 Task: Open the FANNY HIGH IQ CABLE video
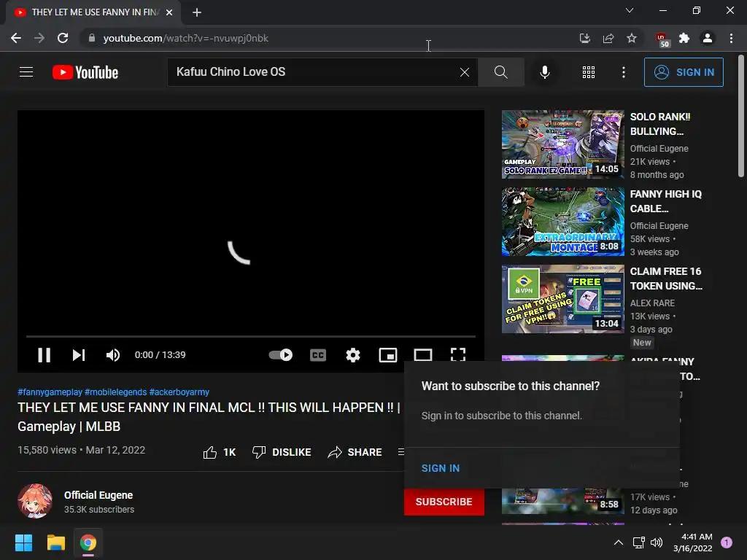click(x=562, y=222)
